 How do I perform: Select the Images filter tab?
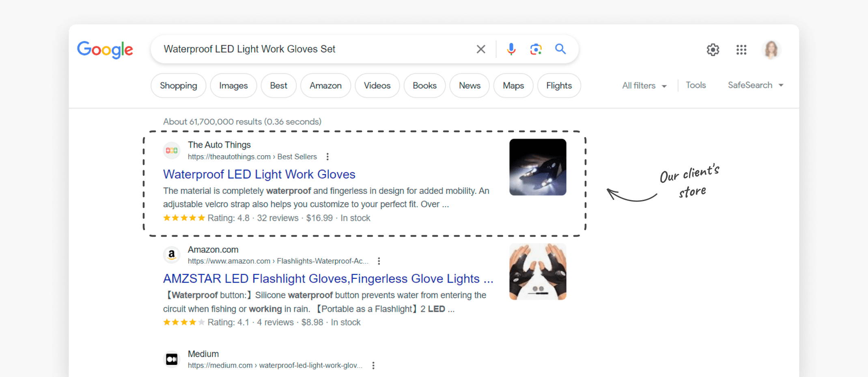coord(233,86)
